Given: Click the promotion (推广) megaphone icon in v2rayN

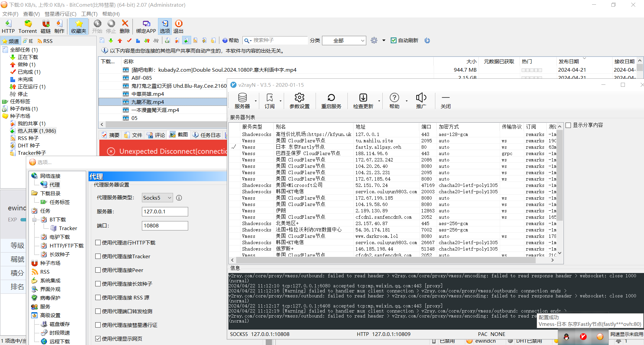Looking at the screenshot, I should tap(421, 101).
